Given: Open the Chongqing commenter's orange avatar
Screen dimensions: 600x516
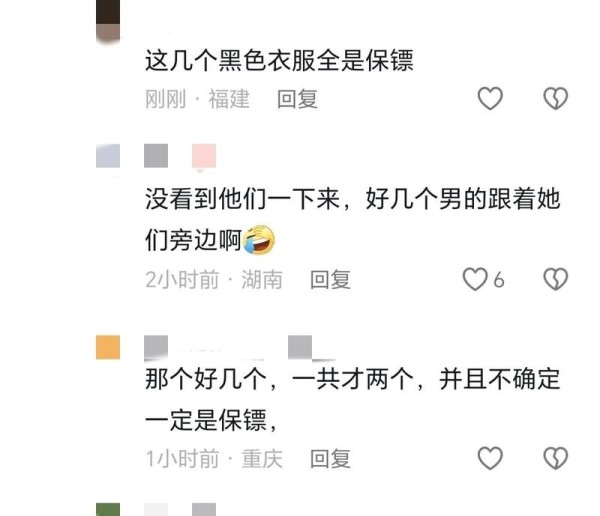Looking at the screenshot, I should pos(108,347).
